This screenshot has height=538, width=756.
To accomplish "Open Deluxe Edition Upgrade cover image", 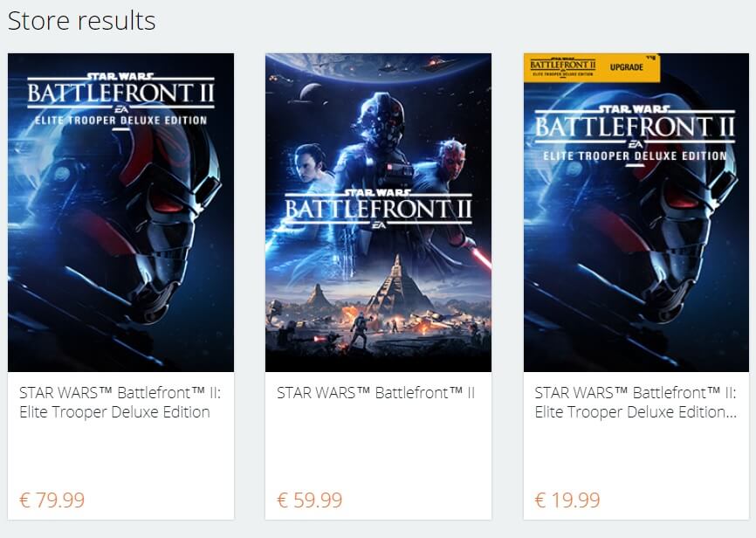I will click(636, 212).
